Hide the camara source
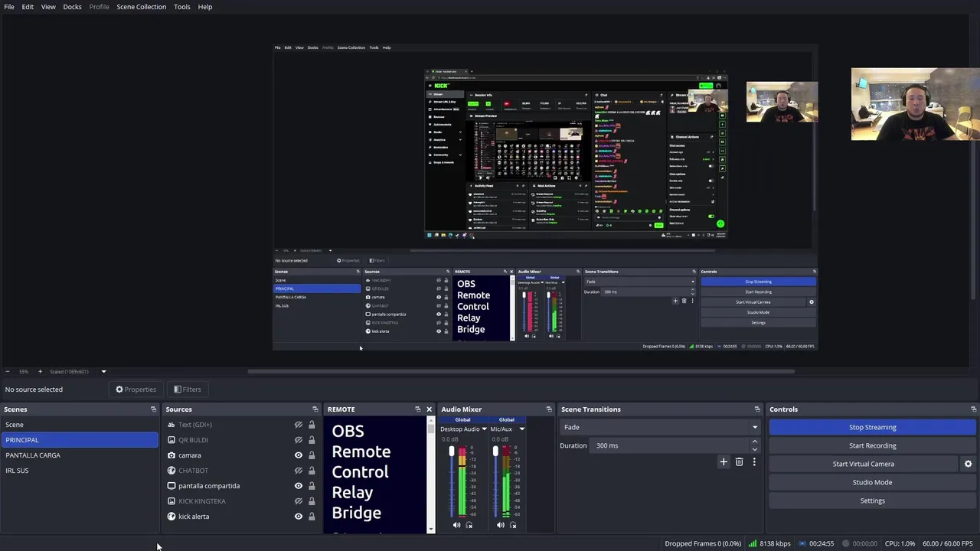 (299, 455)
